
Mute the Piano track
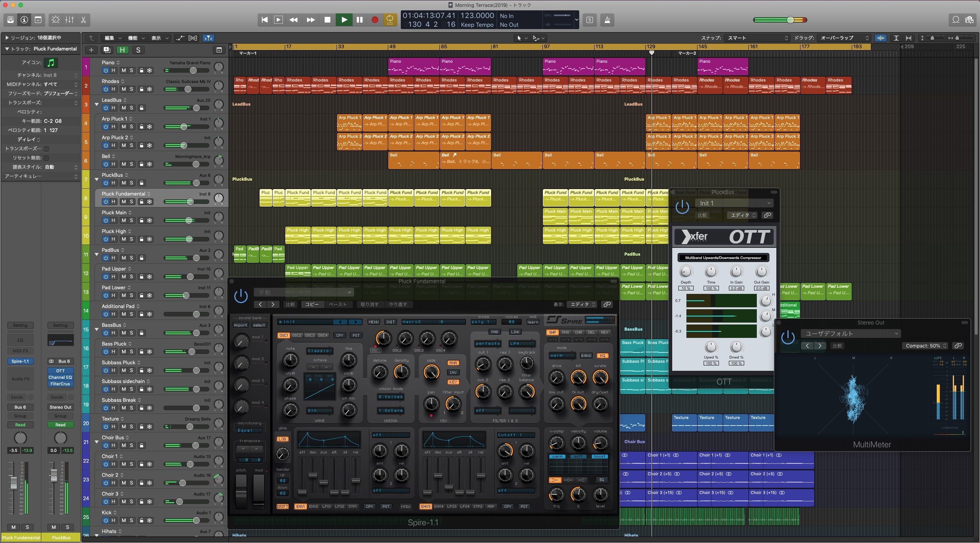124,70
